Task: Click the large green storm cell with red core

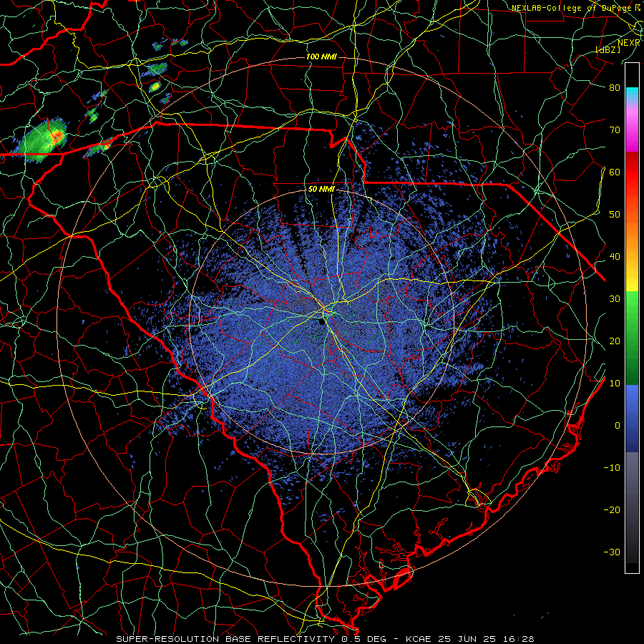Action: 43,140
